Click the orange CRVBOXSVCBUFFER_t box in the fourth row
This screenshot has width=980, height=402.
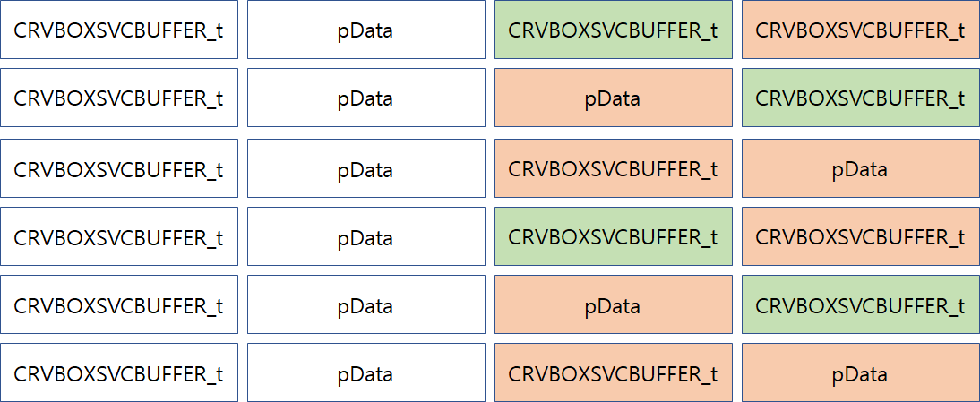(x=861, y=236)
